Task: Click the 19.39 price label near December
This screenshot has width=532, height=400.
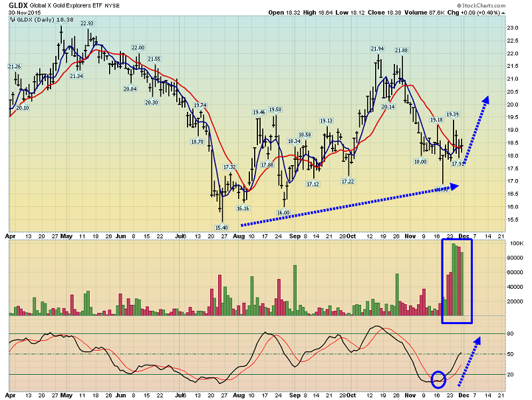Action: tap(453, 114)
